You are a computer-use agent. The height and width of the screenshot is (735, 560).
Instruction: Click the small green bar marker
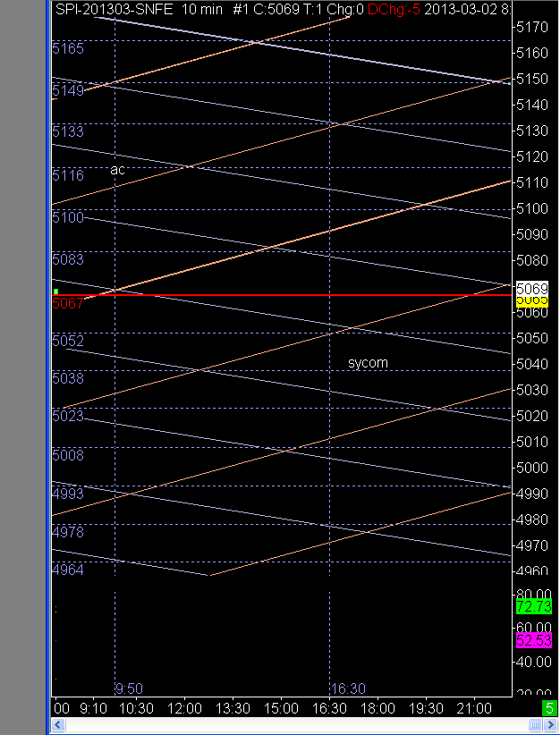pos(55,291)
